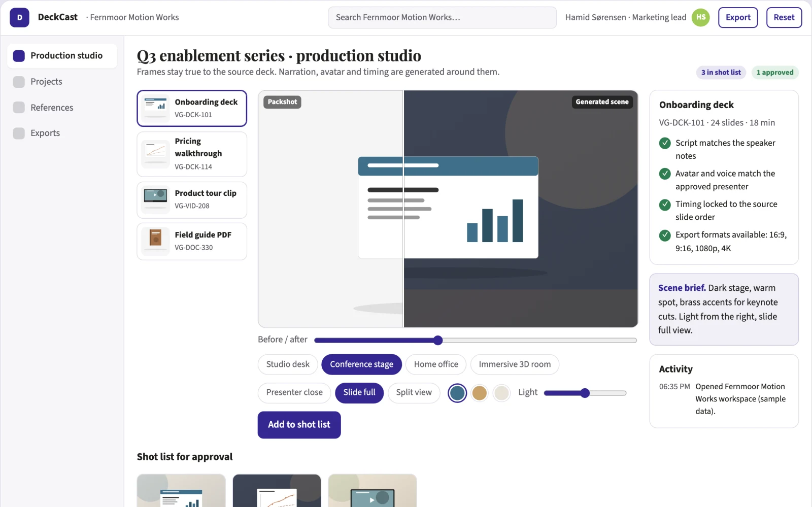Click the checkmark beside Avatar and voice match
The height and width of the screenshot is (507, 812).
click(x=665, y=174)
